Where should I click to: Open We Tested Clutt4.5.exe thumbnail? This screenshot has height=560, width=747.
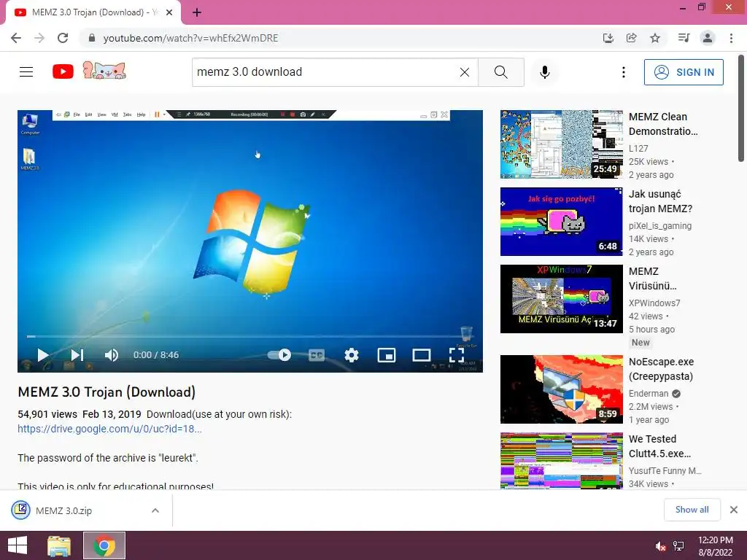point(561,461)
